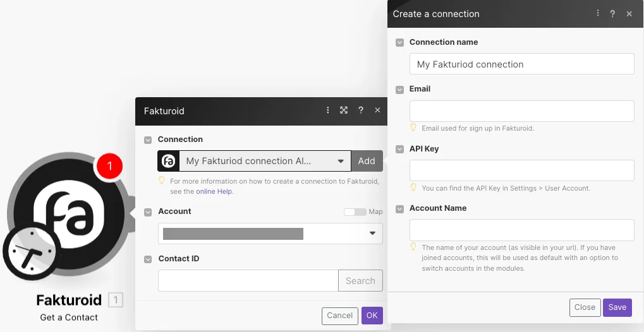Close the Fakturoid dialog

click(x=377, y=110)
